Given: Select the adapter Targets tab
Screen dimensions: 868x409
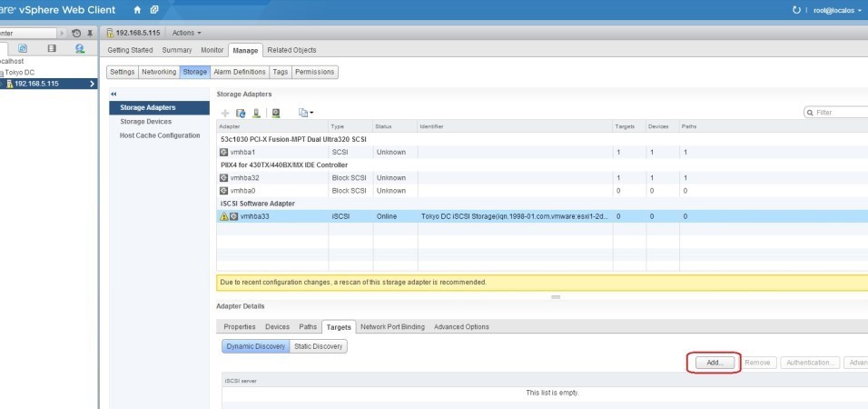Looking at the screenshot, I should coord(339,327).
